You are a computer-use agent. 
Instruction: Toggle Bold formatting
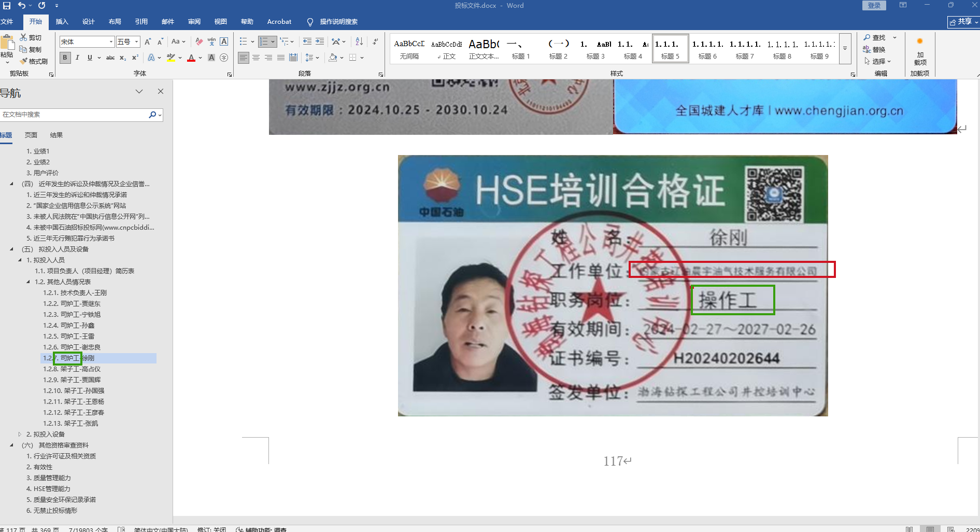pyautogui.click(x=65, y=58)
